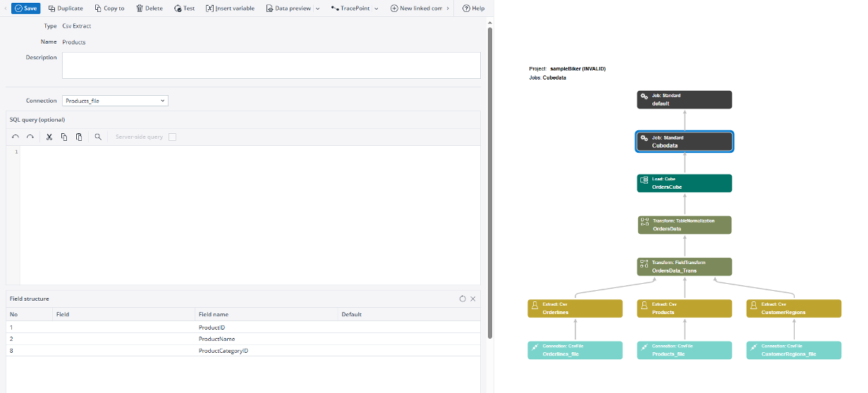868x393 pixels.
Task: Open the Connection dropdown
Action: coord(115,101)
